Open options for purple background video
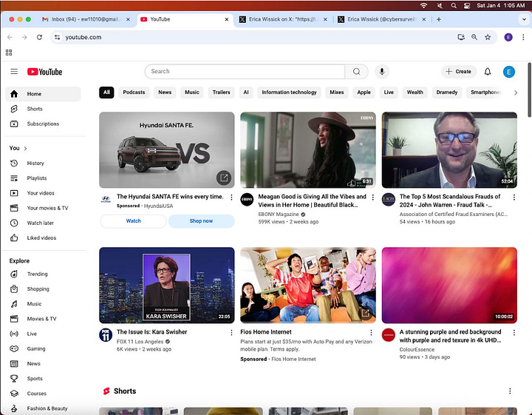 pyautogui.click(x=514, y=332)
